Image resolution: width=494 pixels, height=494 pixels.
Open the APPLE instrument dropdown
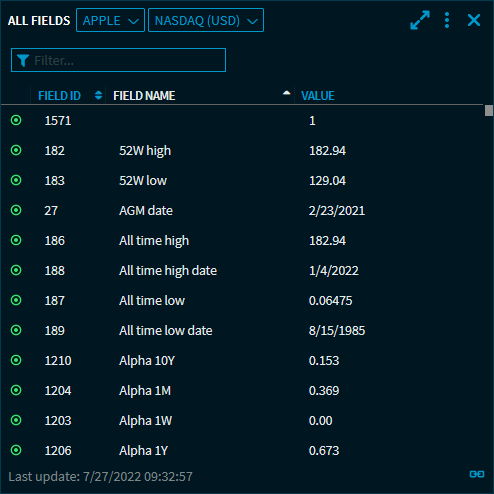pyautogui.click(x=110, y=20)
